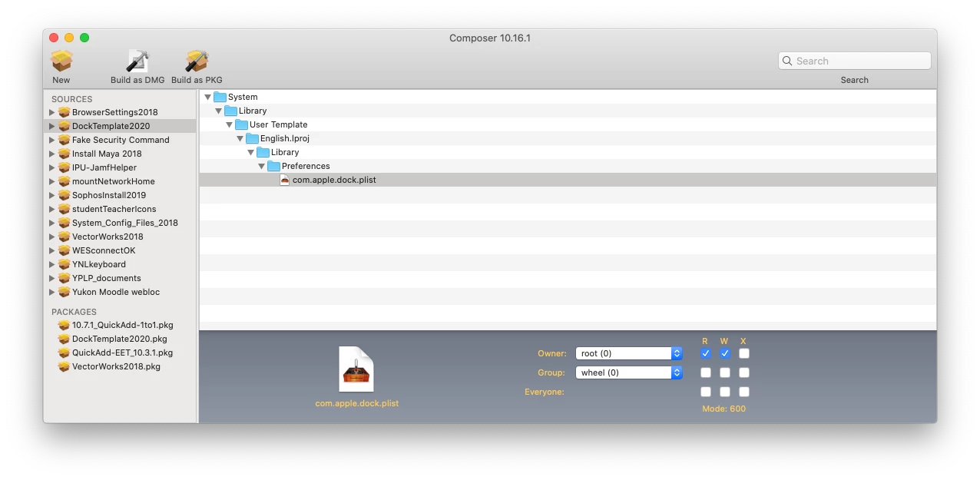Uncheck Owner read permission checkbox
980x480 pixels.
(x=706, y=353)
